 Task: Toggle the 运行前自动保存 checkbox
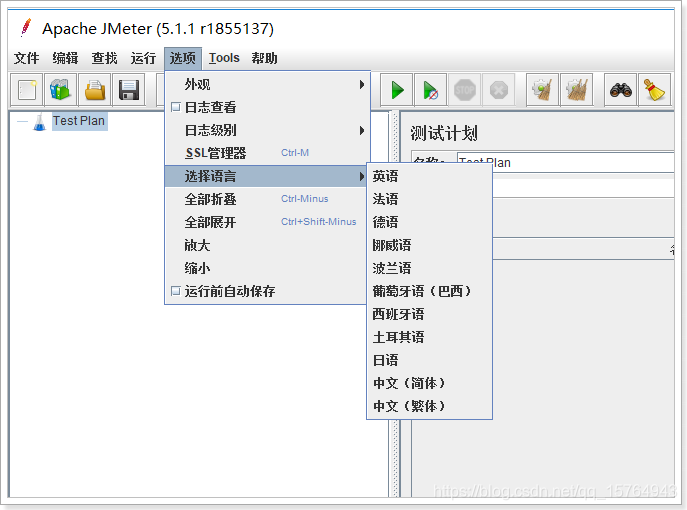coord(176,291)
